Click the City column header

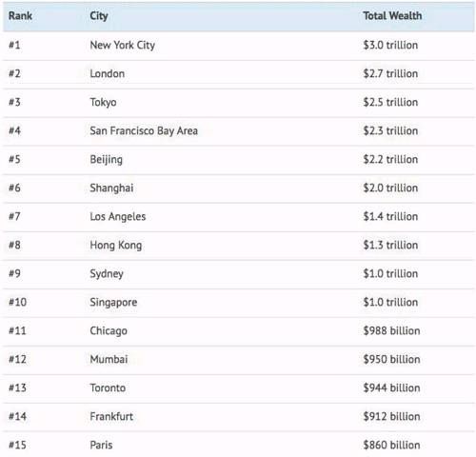coord(99,16)
